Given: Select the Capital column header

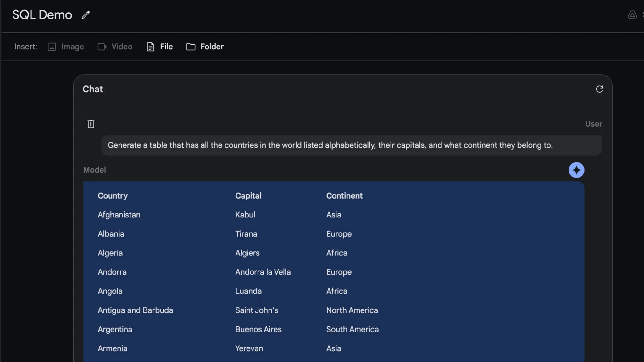Looking at the screenshot, I should click(x=248, y=196).
